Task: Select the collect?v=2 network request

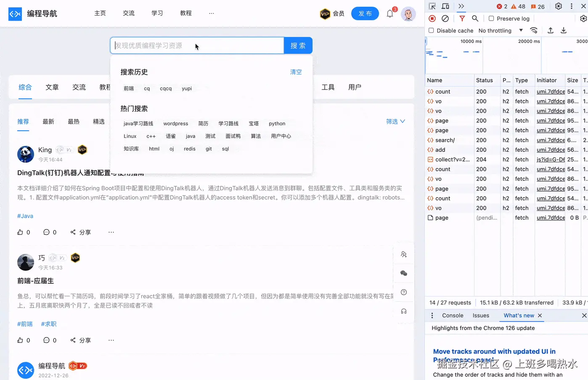Action: (x=506, y=159)
